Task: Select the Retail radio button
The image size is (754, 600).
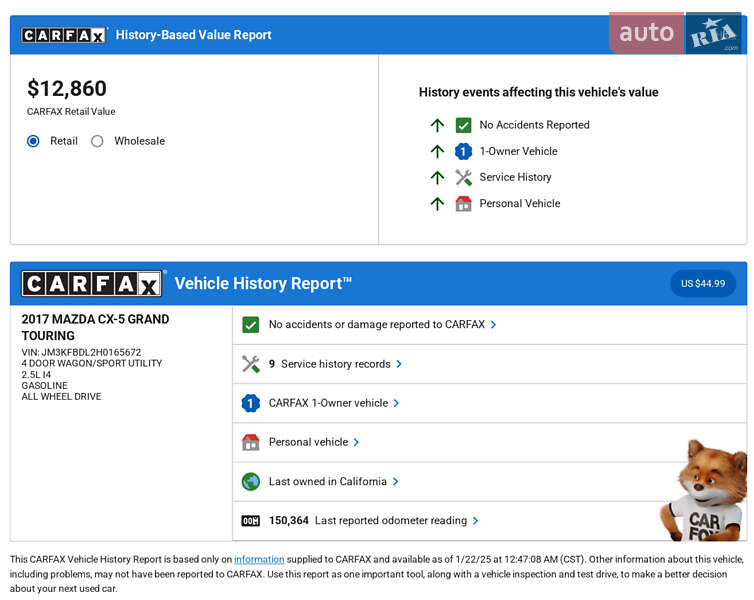Action: coord(34,141)
